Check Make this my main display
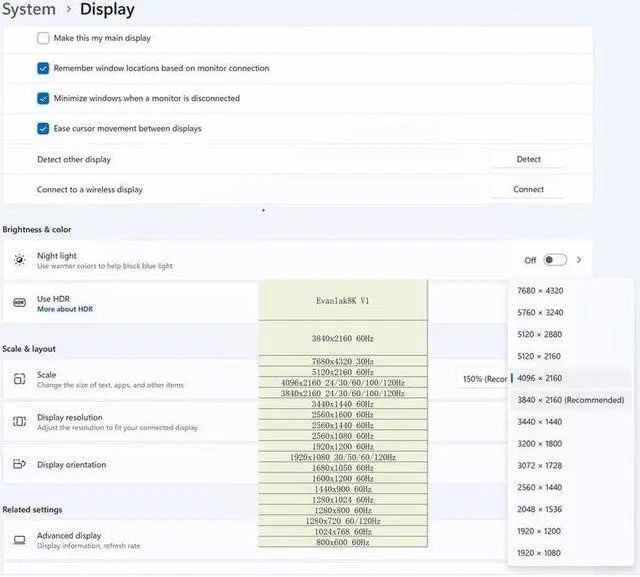The height and width of the screenshot is (577, 640). [x=43, y=38]
